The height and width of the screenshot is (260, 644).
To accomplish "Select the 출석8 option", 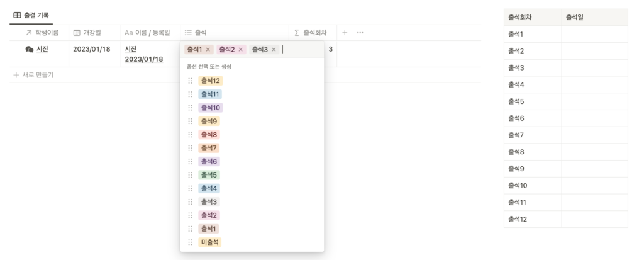I will click(209, 135).
